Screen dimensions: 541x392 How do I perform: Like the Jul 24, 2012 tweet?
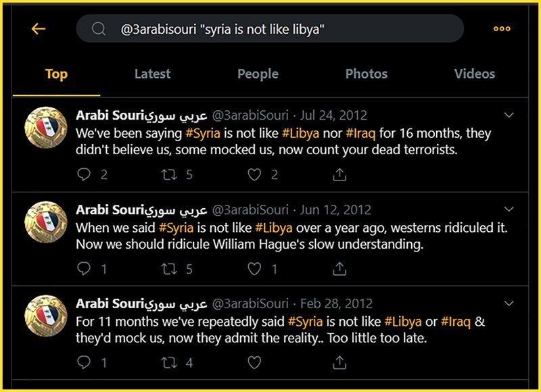click(x=254, y=175)
